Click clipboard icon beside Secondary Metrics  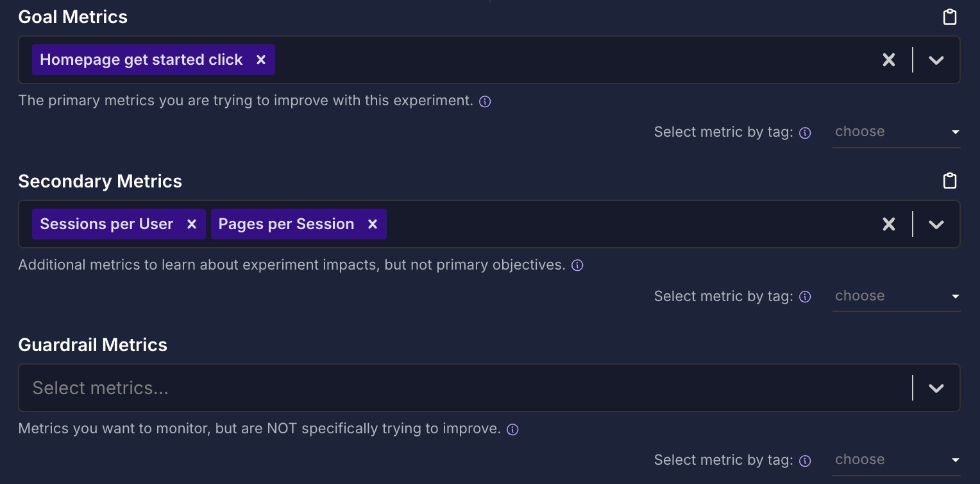950,181
